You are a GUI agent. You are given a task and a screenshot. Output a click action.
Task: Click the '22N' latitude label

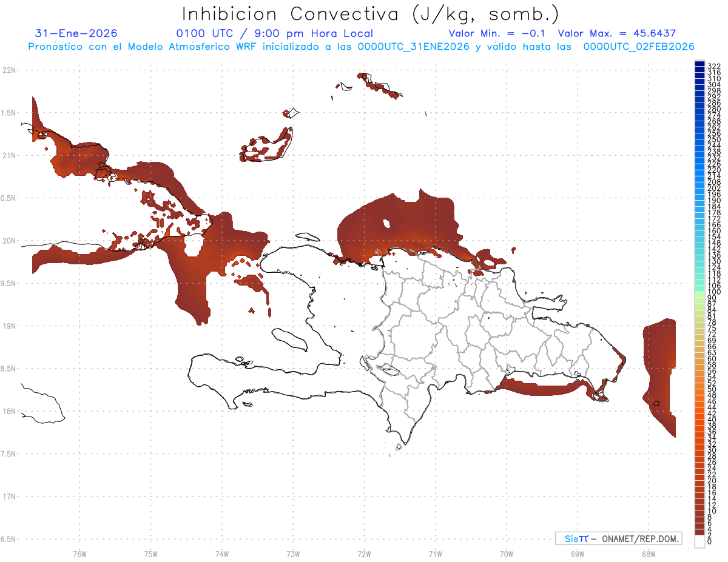pos(8,70)
